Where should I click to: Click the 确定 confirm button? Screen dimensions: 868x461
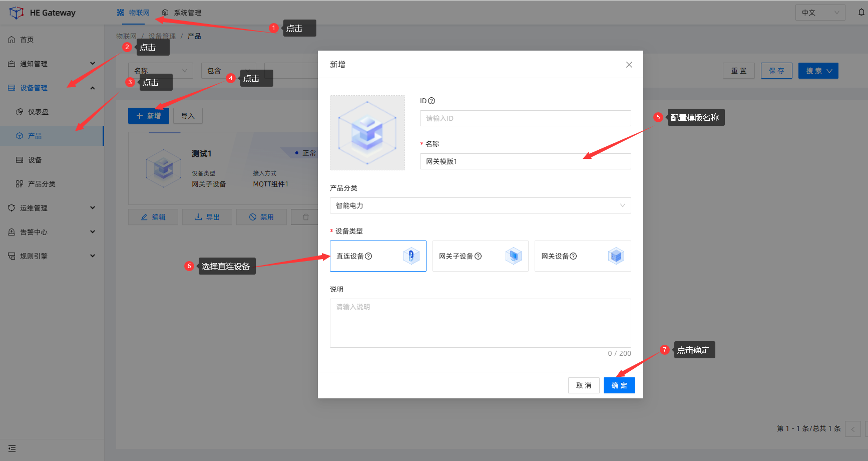tap(619, 385)
